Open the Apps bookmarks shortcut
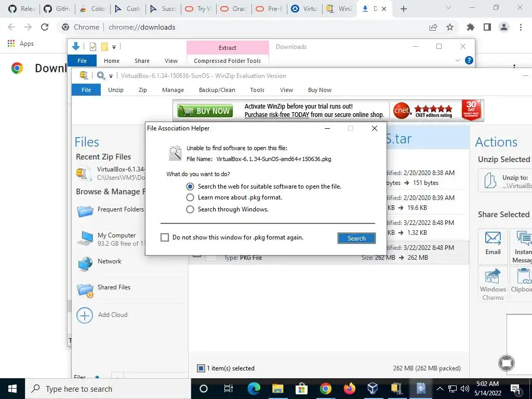 click(x=21, y=44)
